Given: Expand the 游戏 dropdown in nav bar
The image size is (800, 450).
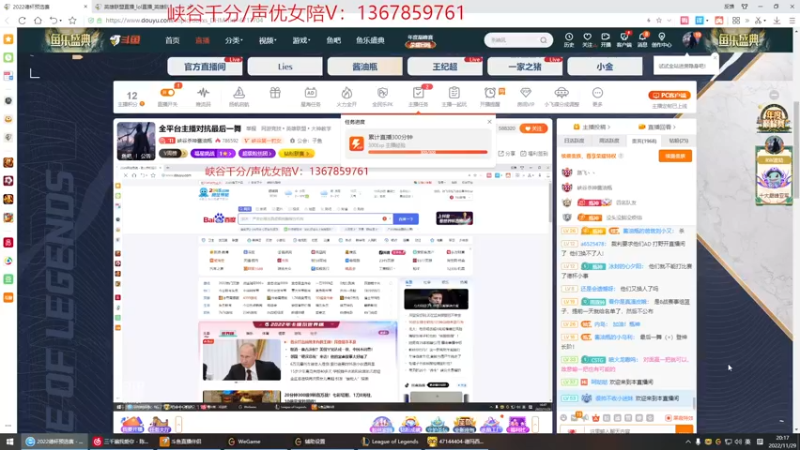Looking at the screenshot, I should [301, 40].
